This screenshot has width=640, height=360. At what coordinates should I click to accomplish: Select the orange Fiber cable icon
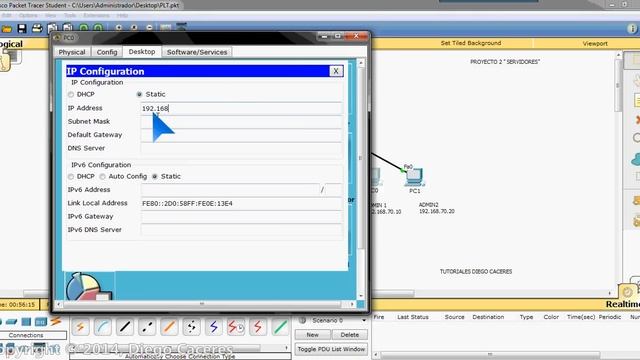[x=169, y=327]
